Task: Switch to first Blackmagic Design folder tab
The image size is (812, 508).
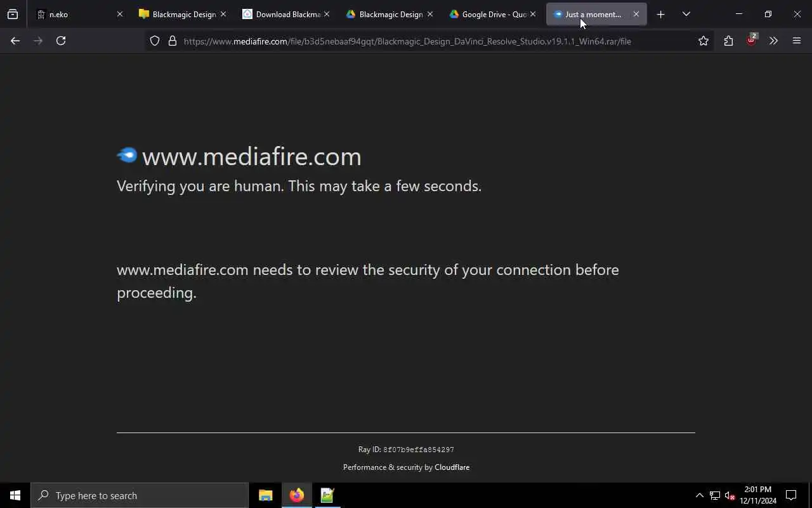Action: [183, 14]
